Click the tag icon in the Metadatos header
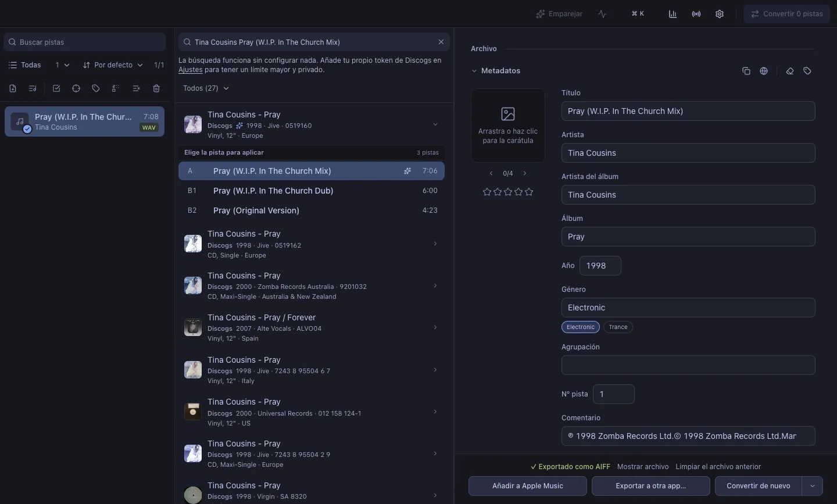The image size is (837, 504). tap(807, 71)
